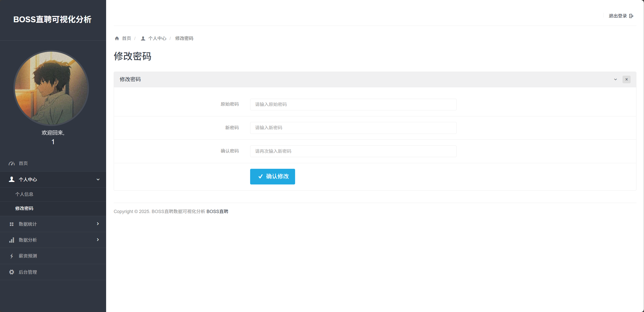The image size is (644, 312).
Task: Click the logout arrow icon
Action: coord(631,16)
